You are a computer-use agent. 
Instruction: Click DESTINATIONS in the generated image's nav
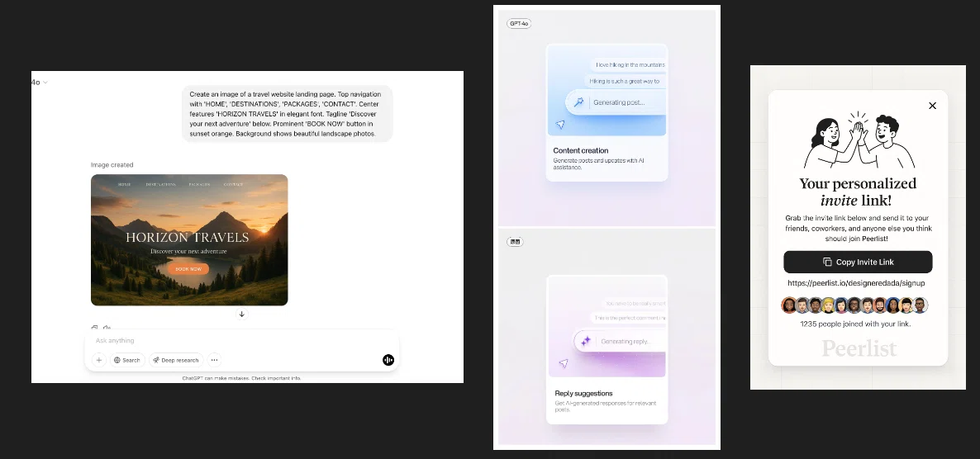(x=160, y=185)
